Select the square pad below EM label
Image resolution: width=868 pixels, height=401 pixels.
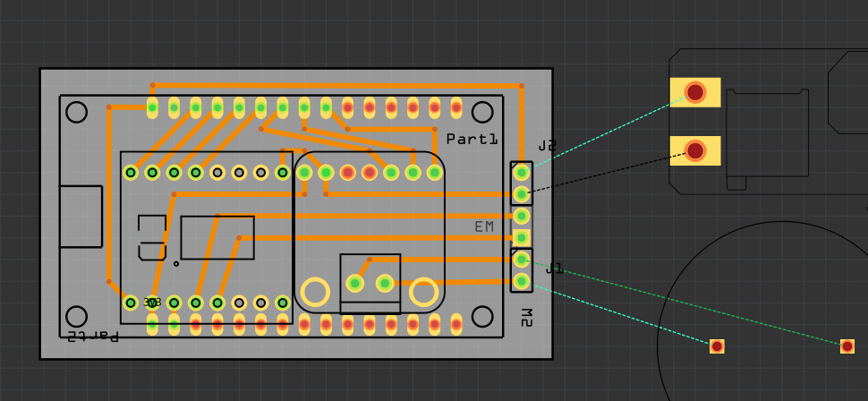click(x=521, y=237)
